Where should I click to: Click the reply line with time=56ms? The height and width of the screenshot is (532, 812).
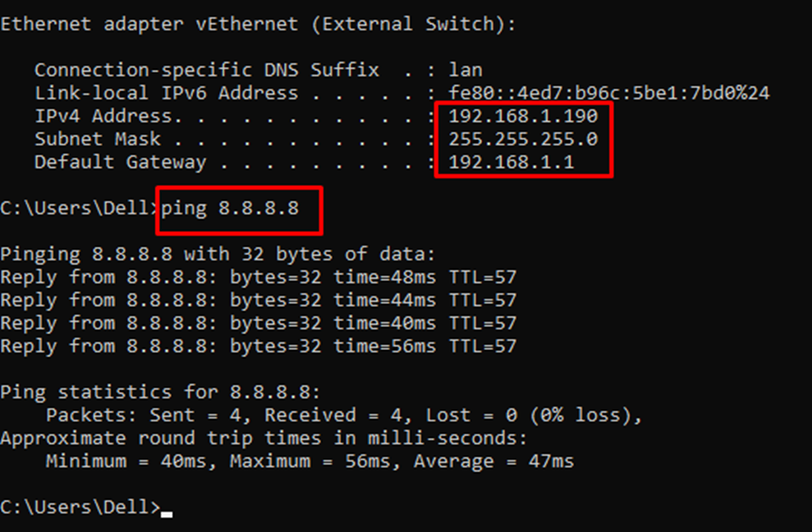(x=258, y=346)
